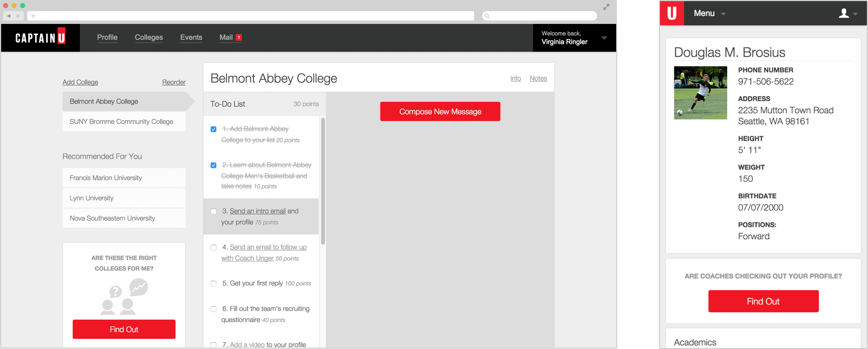Select SUNY Bromme Community College

click(124, 122)
